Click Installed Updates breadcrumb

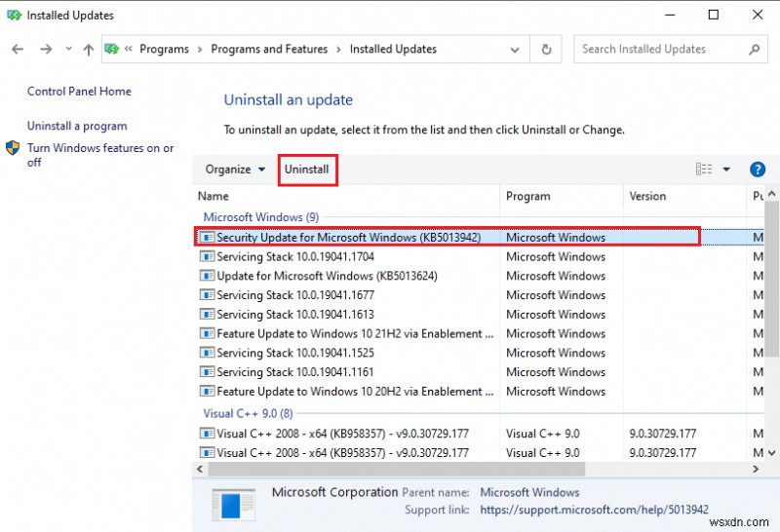coord(393,49)
